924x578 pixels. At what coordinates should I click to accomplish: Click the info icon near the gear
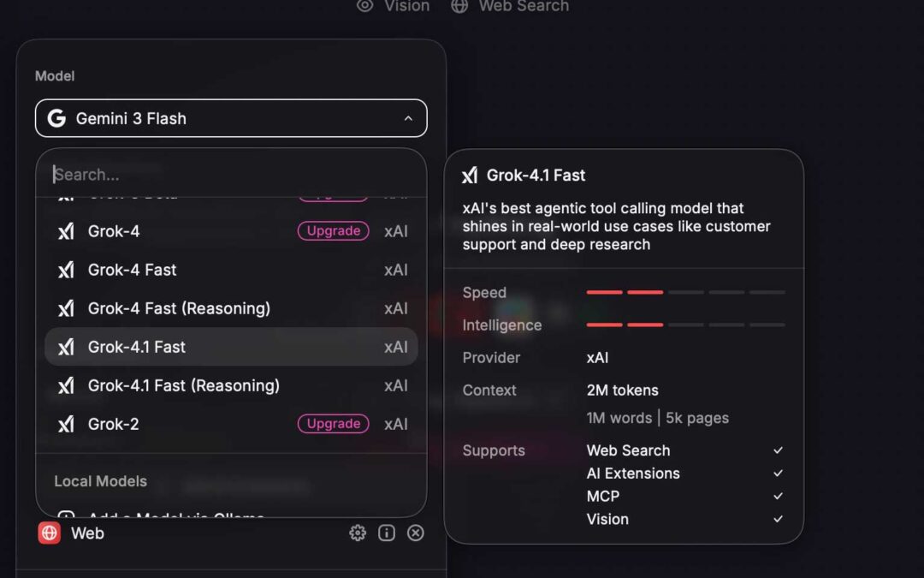pyautogui.click(x=387, y=533)
